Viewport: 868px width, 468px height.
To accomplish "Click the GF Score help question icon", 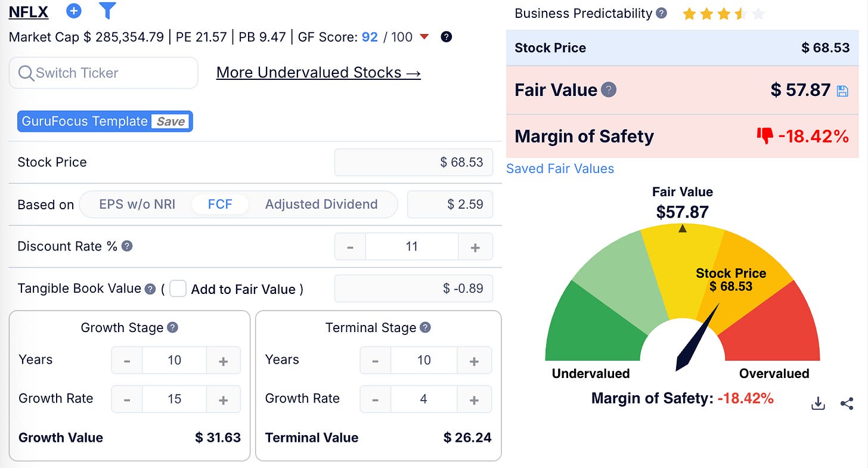I will (x=446, y=37).
